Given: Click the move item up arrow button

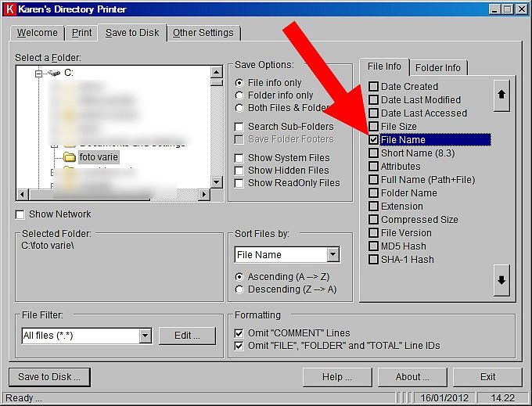Looking at the screenshot, I should (x=501, y=95).
